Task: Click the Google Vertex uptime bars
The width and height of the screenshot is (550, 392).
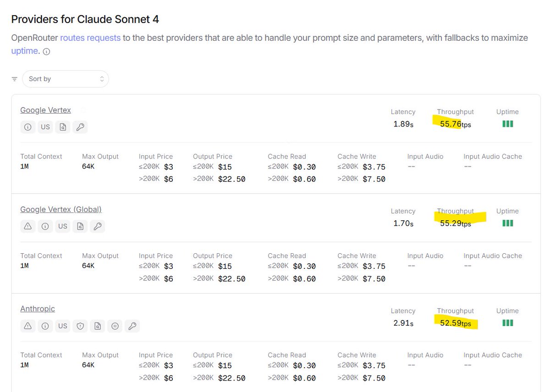Action: (x=507, y=124)
